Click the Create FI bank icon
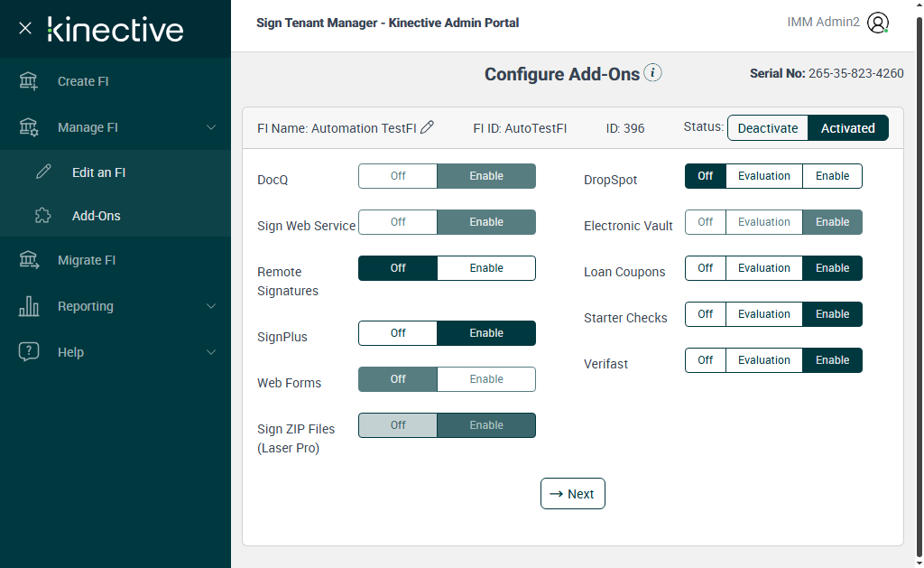The height and width of the screenshot is (568, 924). coord(28,81)
